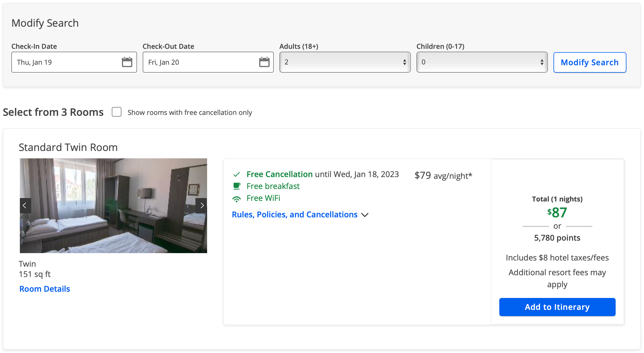Click the Check-Out Date field Fri, Jan 20

click(x=208, y=62)
